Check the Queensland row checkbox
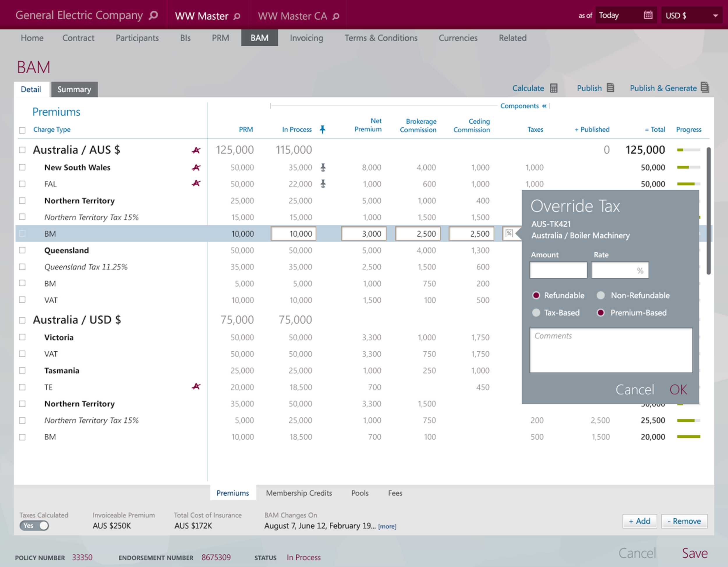This screenshot has height=567, width=728. [x=22, y=250]
